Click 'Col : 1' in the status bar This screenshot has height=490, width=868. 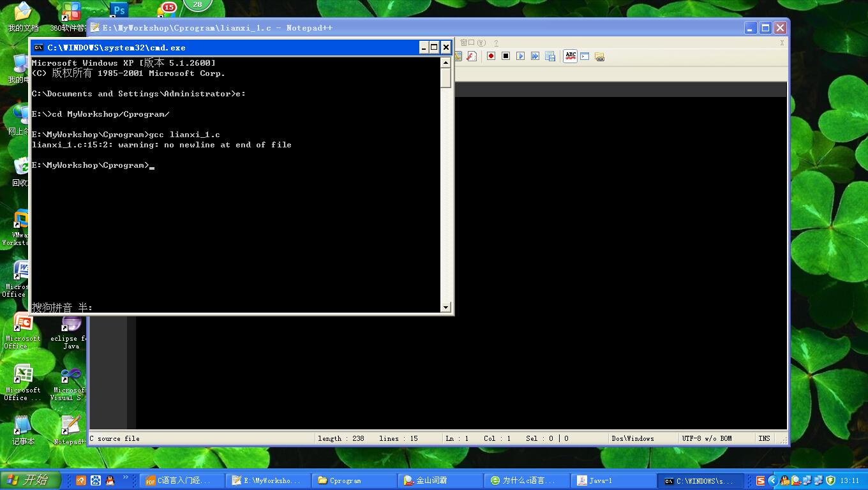click(x=497, y=438)
